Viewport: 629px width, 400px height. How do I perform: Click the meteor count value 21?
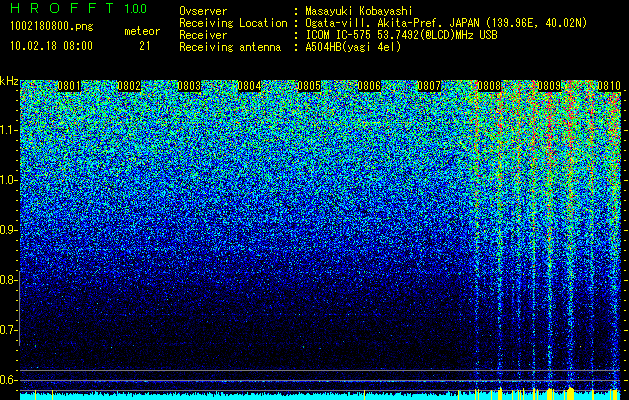145,46
